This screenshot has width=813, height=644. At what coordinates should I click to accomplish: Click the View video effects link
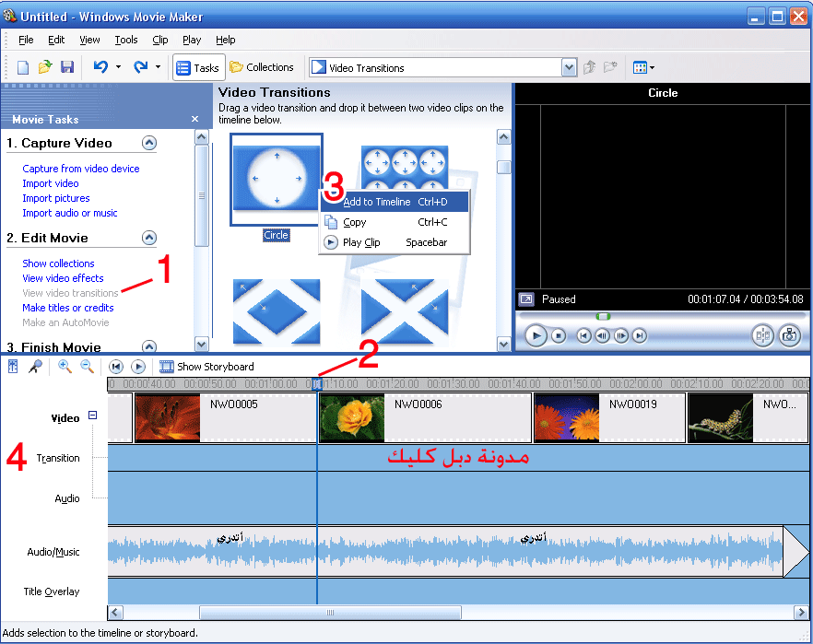coord(63,278)
